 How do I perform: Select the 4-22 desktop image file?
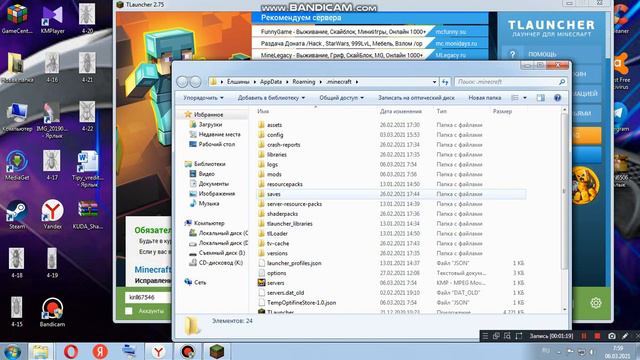[x=87, y=117]
